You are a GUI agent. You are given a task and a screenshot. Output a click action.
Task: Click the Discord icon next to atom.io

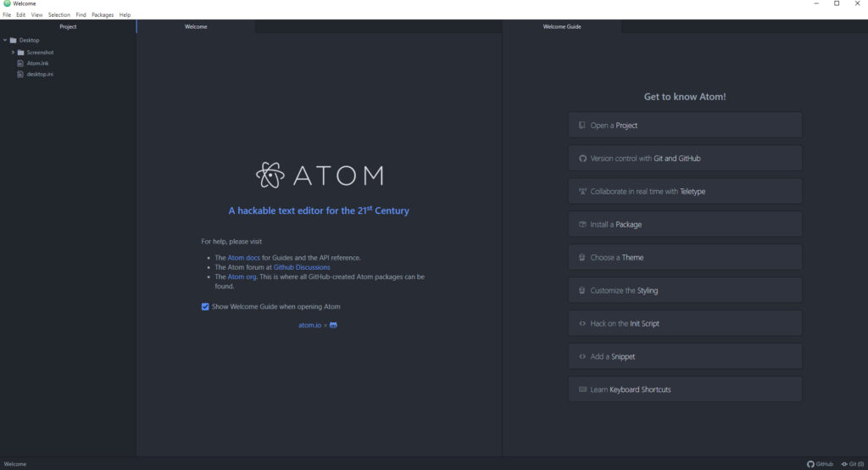pos(333,325)
